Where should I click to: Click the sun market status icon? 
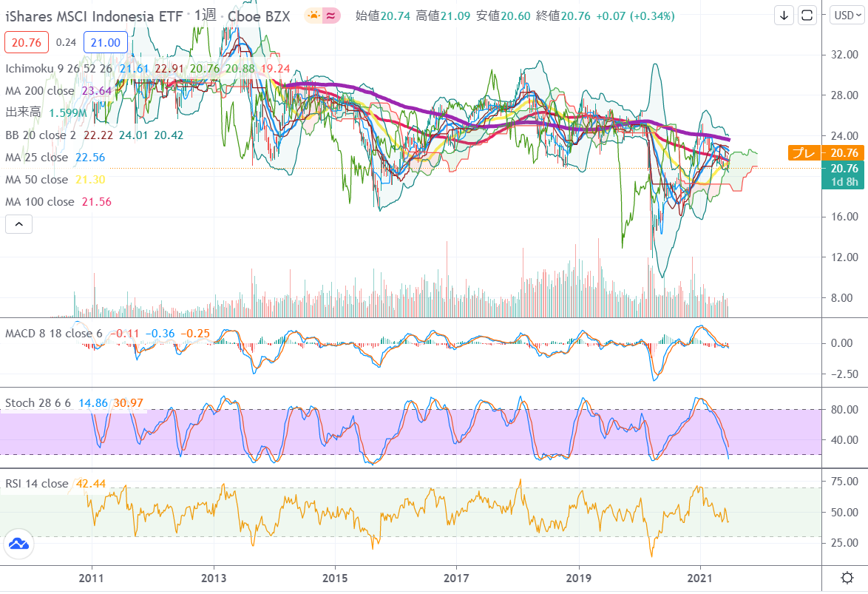point(314,16)
